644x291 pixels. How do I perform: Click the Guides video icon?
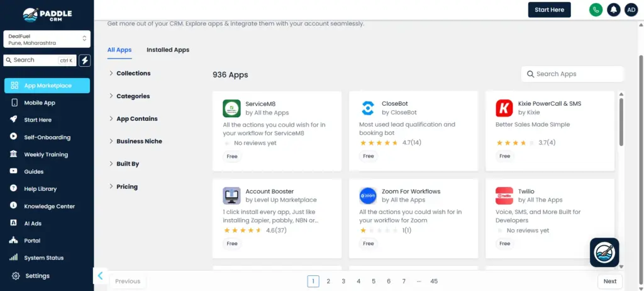[x=14, y=171]
